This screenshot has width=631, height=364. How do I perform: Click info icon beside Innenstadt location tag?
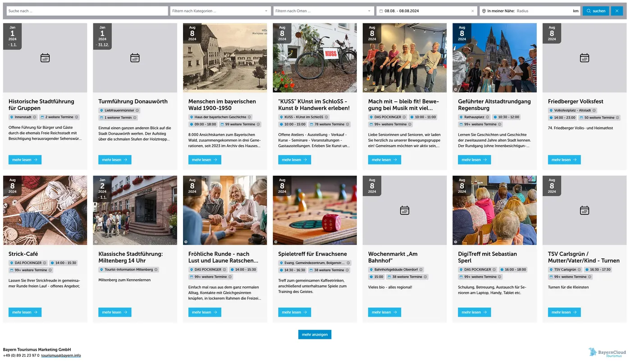point(35,117)
